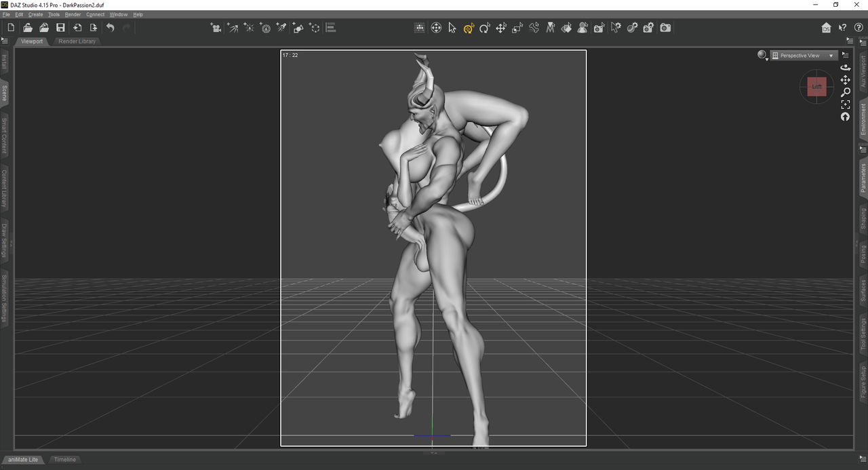Viewport: 868px width, 470px height.
Task: Open the Tools menu
Action: coord(54,14)
